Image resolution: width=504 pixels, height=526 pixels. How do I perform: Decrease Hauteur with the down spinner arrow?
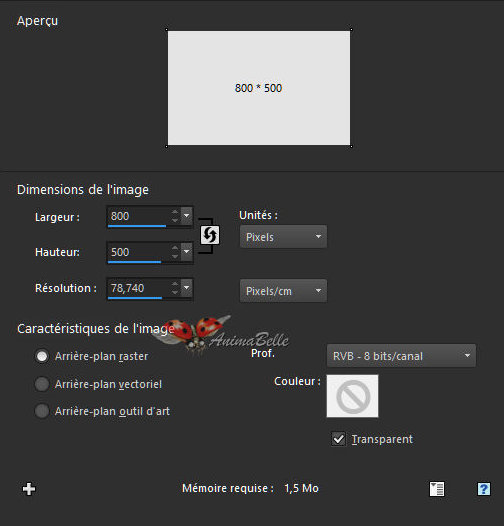[x=175, y=256]
